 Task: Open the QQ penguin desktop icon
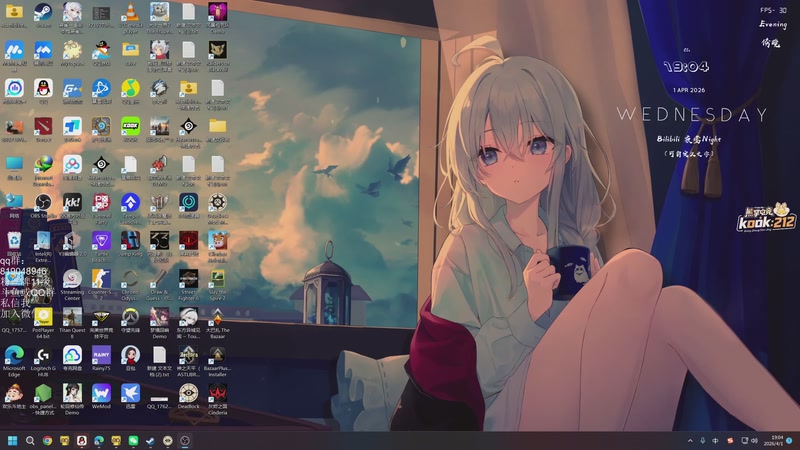(x=43, y=91)
